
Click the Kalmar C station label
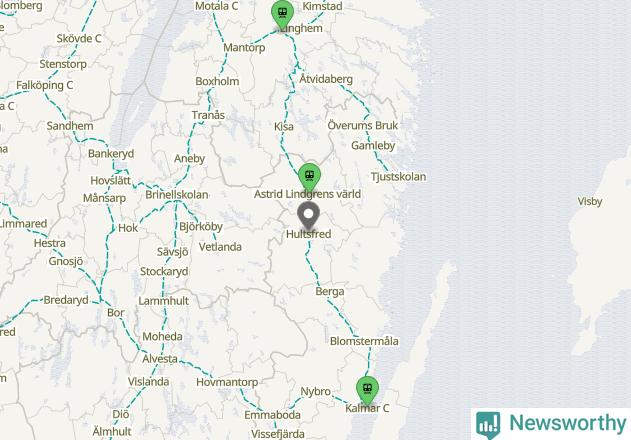coord(367,408)
